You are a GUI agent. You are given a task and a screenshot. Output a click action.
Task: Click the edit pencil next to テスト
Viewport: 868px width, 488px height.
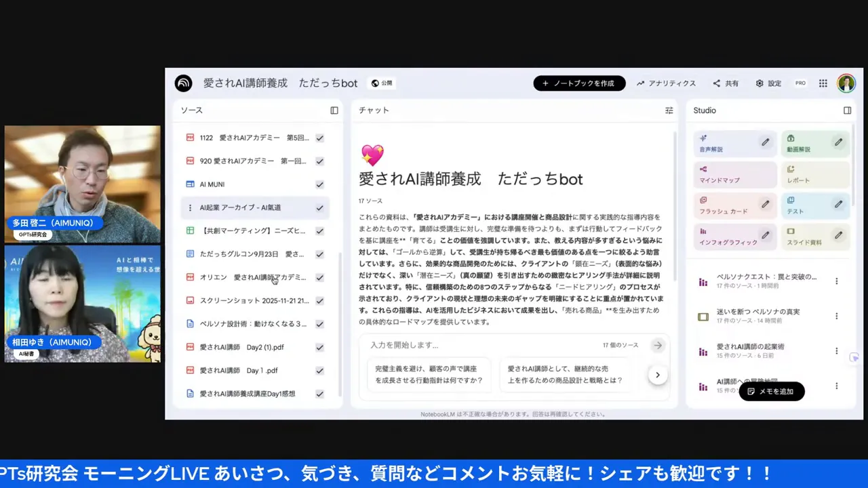(x=838, y=203)
